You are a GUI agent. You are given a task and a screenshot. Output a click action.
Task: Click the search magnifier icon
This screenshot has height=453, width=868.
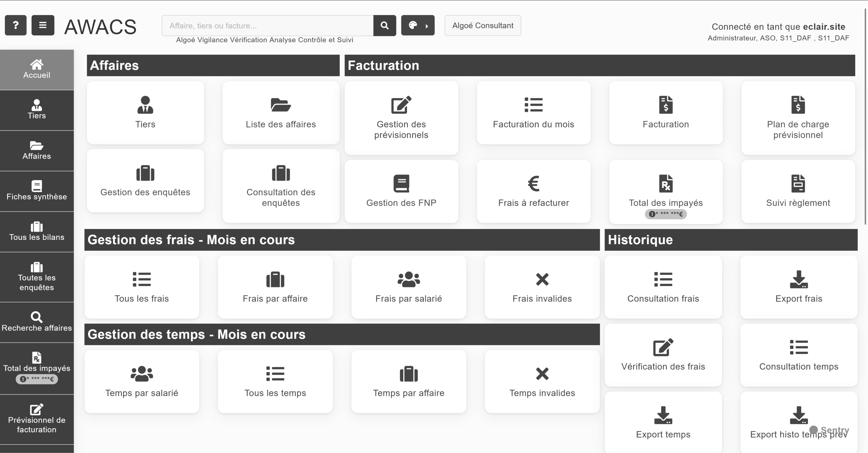pyautogui.click(x=384, y=25)
